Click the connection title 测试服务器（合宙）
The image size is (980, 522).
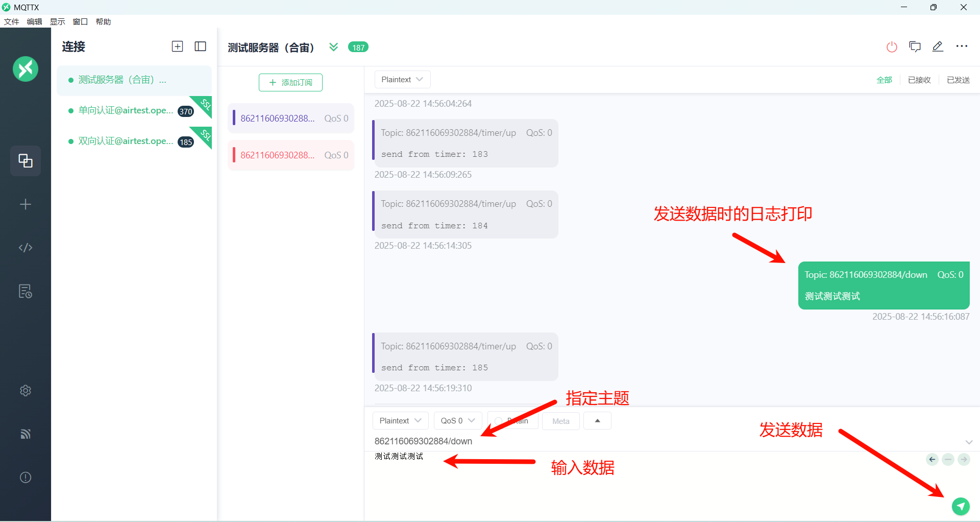point(271,48)
